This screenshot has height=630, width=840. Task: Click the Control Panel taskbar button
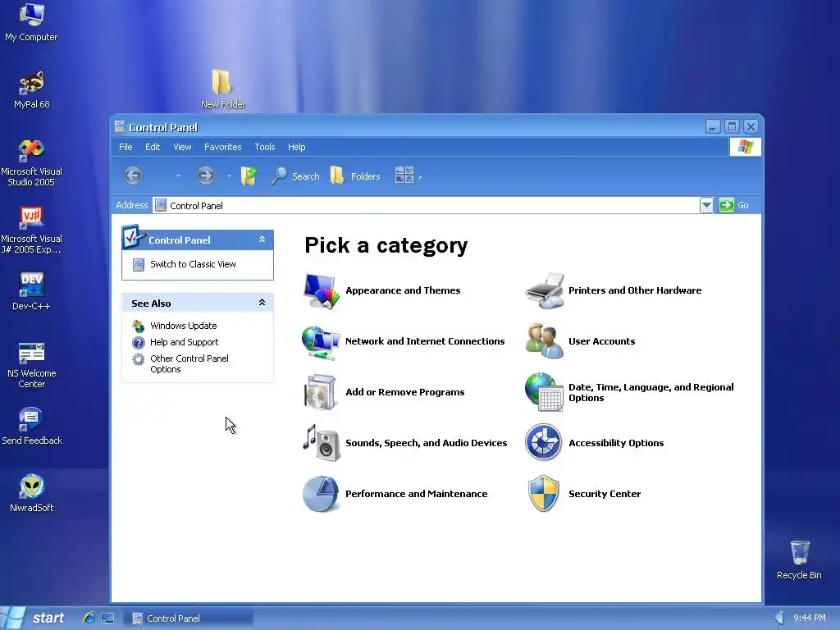pos(189,619)
